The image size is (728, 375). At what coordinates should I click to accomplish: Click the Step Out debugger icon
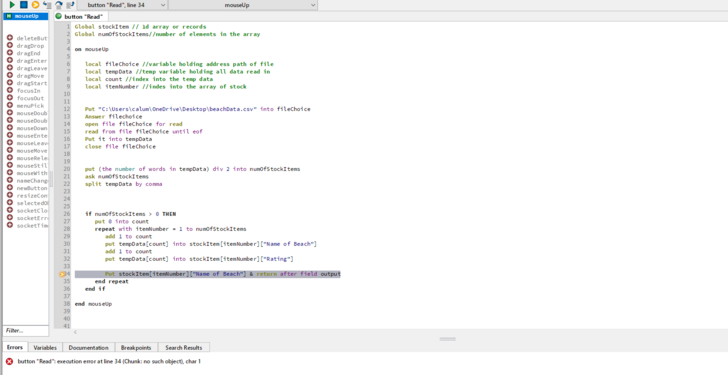[70, 5]
